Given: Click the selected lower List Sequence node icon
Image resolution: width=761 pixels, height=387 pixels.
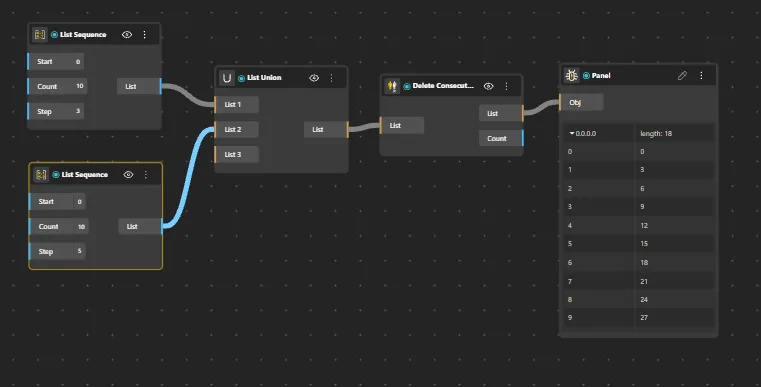Looking at the screenshot, I should coord(41,174).
